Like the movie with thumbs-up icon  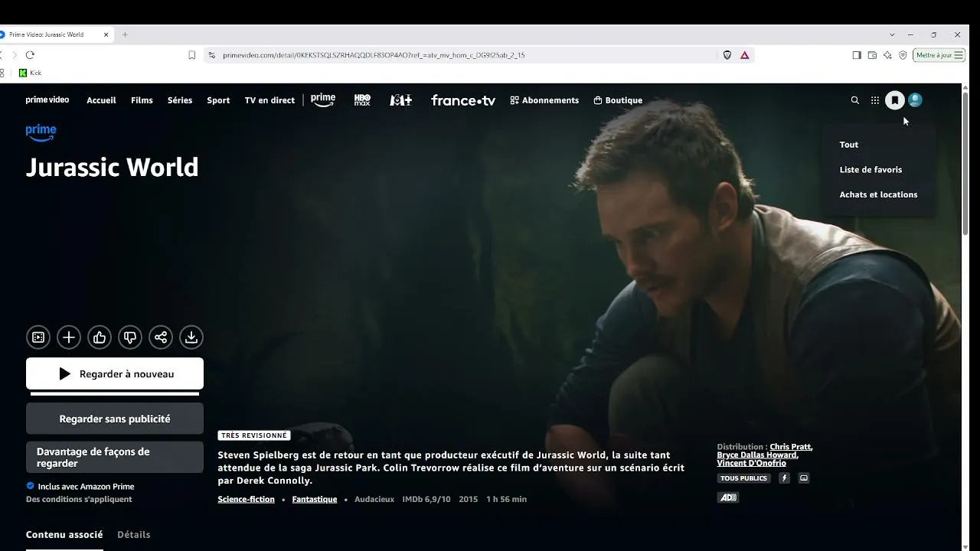tap(100, 337)
